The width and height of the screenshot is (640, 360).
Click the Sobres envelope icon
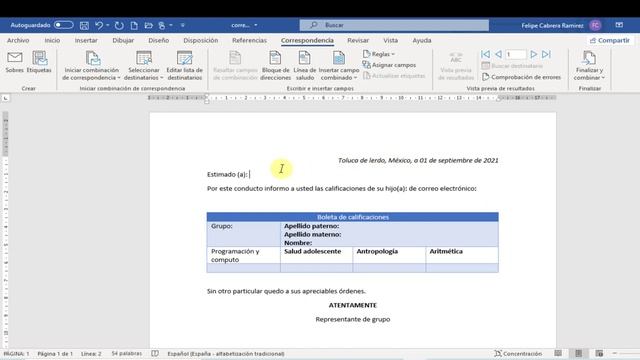pyautogui.click(x=15, y=62)
